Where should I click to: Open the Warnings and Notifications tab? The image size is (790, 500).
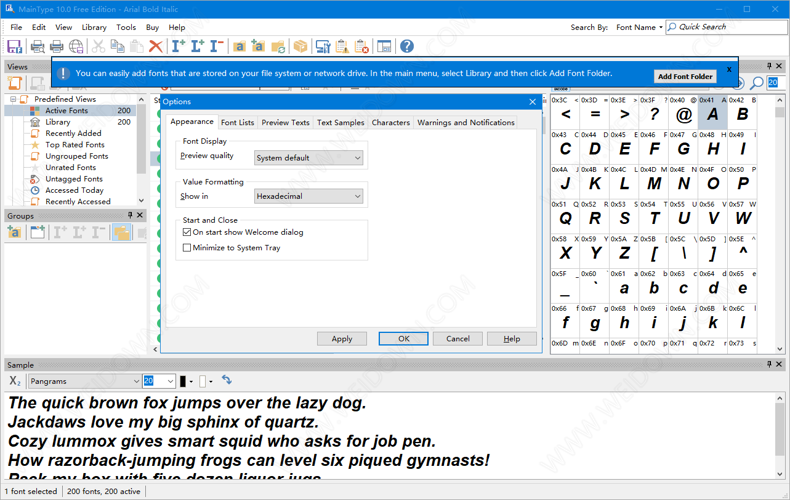click(x=466, y=122)
